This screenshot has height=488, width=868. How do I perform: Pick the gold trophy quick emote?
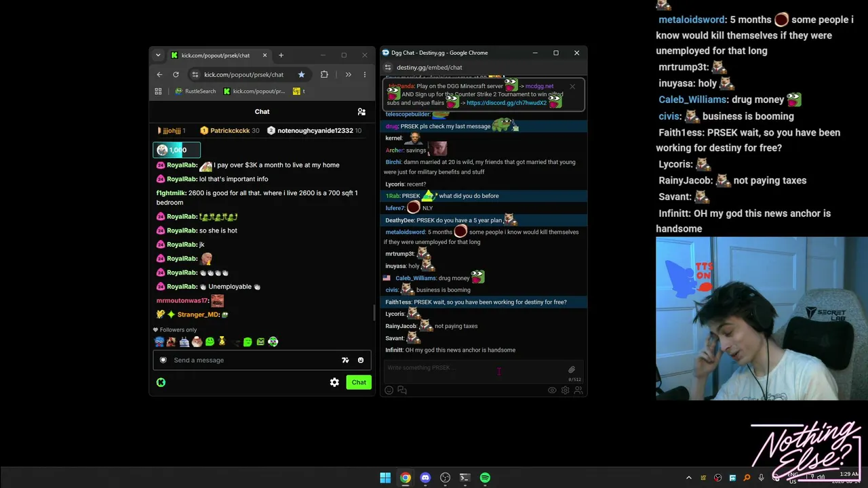(x=222, y=342)
